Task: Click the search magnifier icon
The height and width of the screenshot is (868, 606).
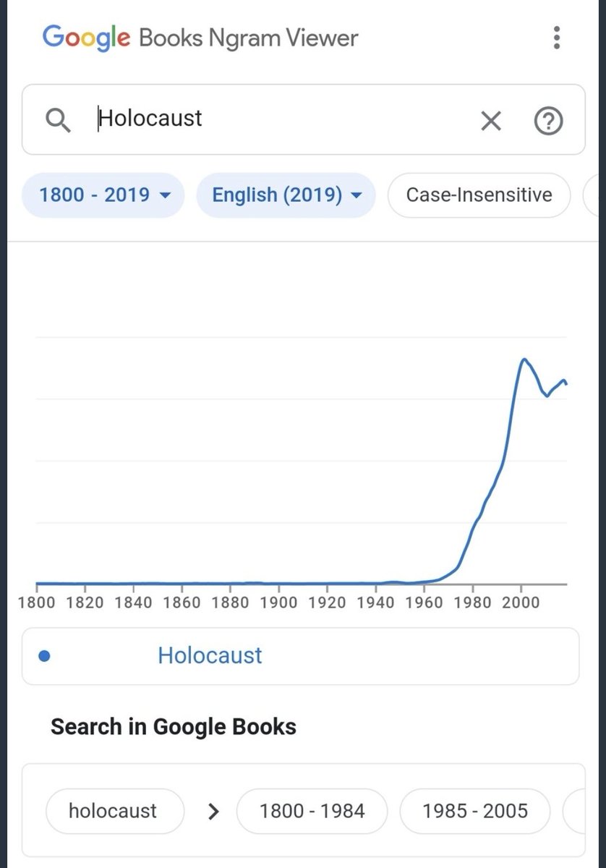Action: click(58, 120)
